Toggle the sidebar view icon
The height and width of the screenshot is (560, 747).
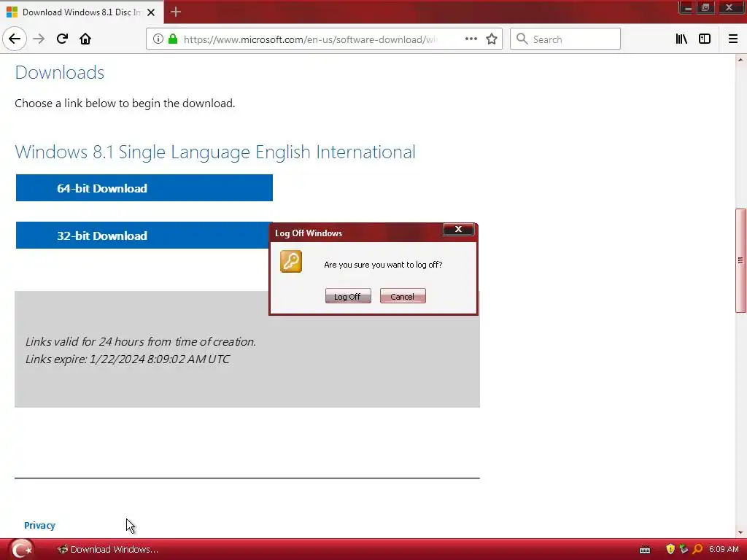pyautogui.click(x=705, y=39)
